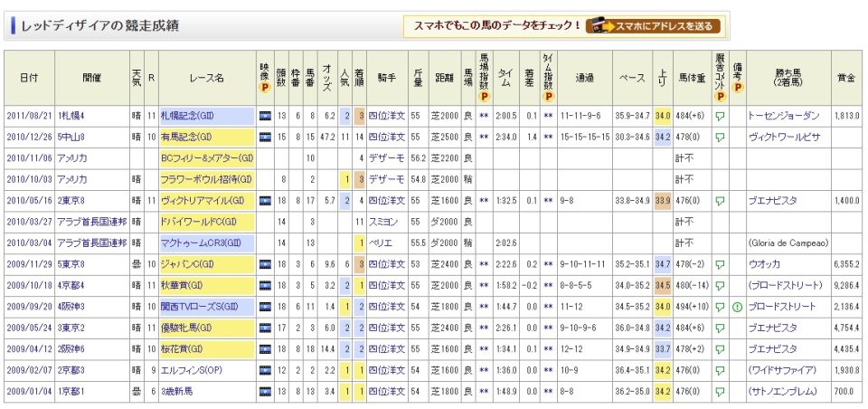
Task: Click jockey デザーモ in BCフィリー&メアター row
Action: 382,158
